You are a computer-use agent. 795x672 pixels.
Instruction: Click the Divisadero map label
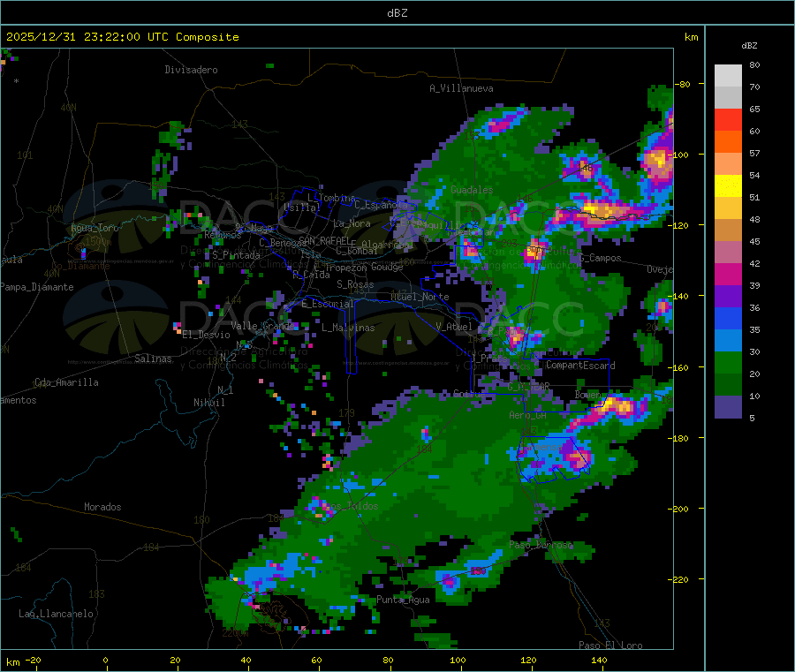pyautogui.click(x=191, y=70)
